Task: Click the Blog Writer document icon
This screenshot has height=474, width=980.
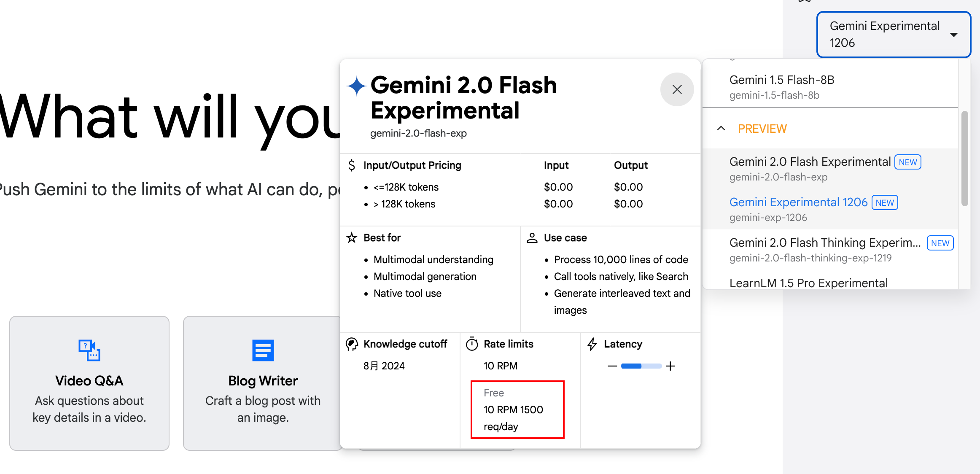Action: click(x=263, y=350)
